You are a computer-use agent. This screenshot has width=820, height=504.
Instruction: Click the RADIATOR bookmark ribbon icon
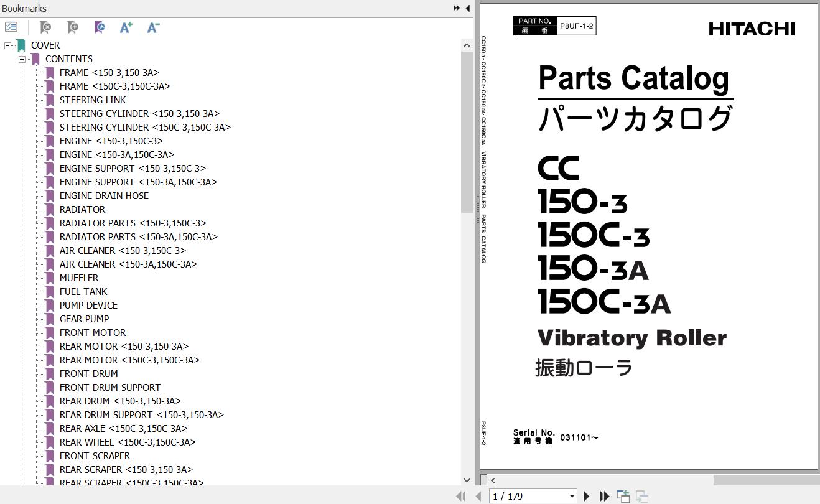point(50,210)
